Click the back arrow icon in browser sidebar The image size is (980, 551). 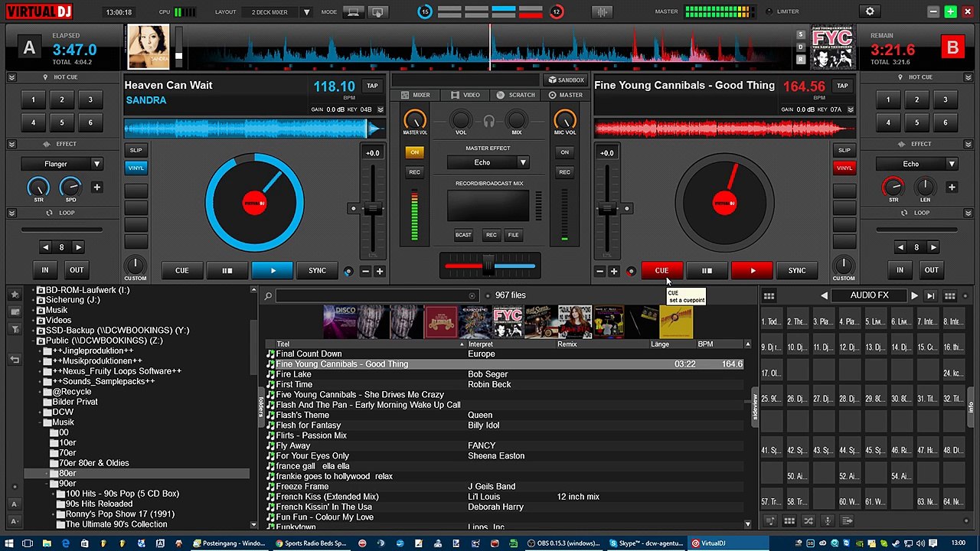click(15, 360)
